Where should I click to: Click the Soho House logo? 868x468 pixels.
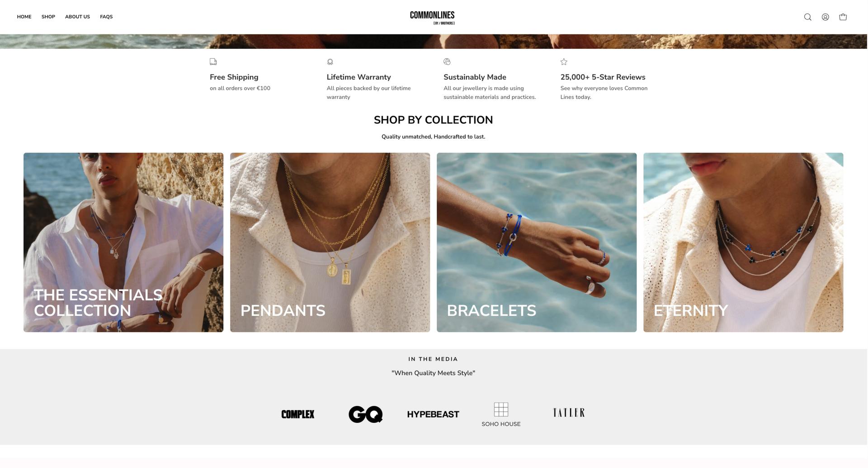pos(501,415)
